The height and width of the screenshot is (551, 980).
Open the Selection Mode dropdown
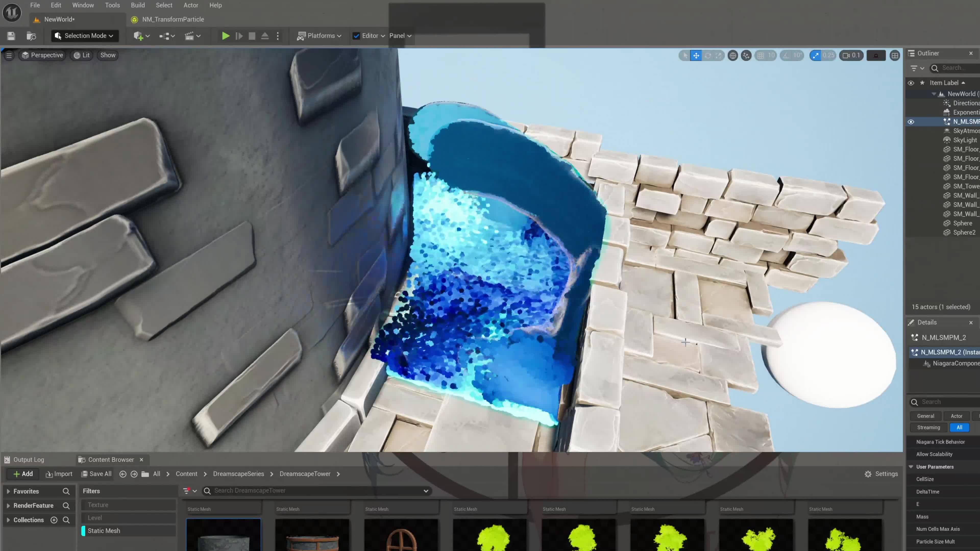(x=84, y=36)
